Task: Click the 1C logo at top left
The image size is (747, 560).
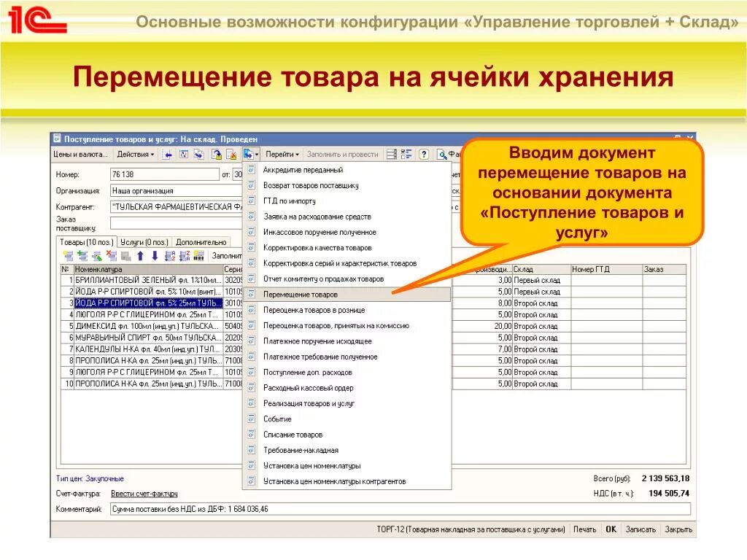Action: point(37,20)
